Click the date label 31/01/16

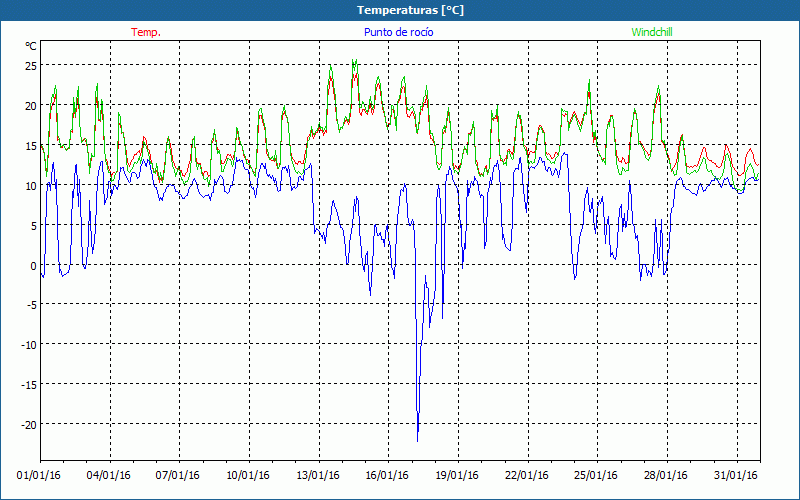click(x=736, y=476)
